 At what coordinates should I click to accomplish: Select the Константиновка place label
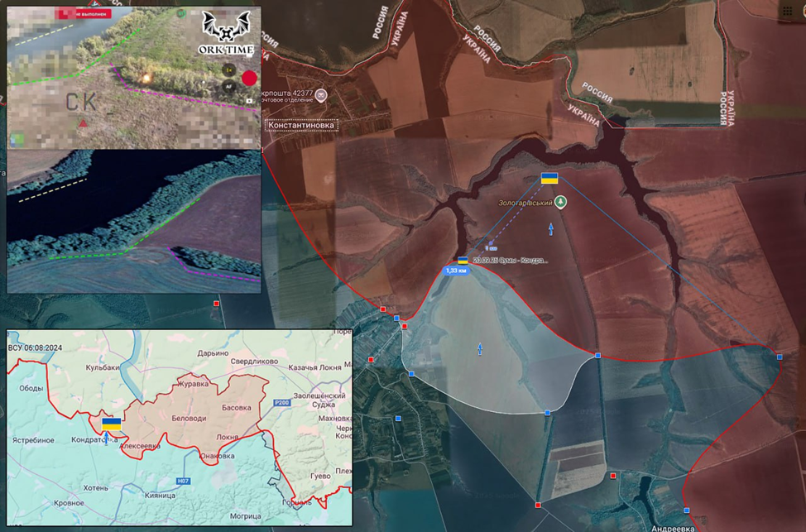pos(301,125)
